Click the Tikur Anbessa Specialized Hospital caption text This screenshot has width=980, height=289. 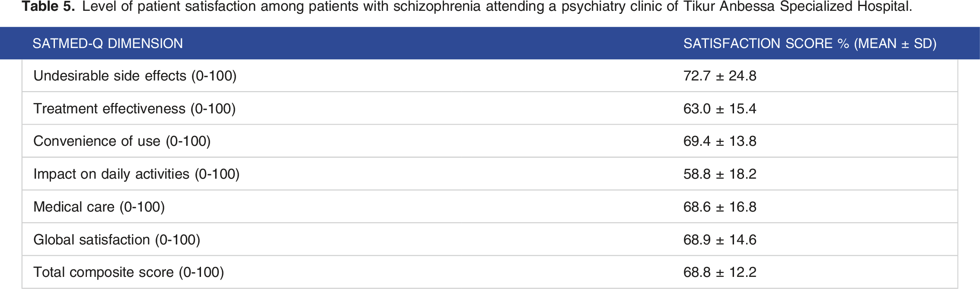click(798, 6)
